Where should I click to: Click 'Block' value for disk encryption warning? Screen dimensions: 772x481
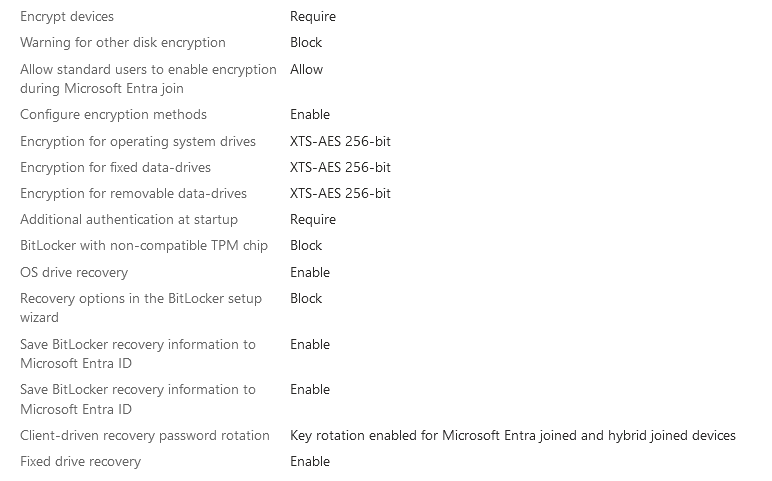click(306, 42)
